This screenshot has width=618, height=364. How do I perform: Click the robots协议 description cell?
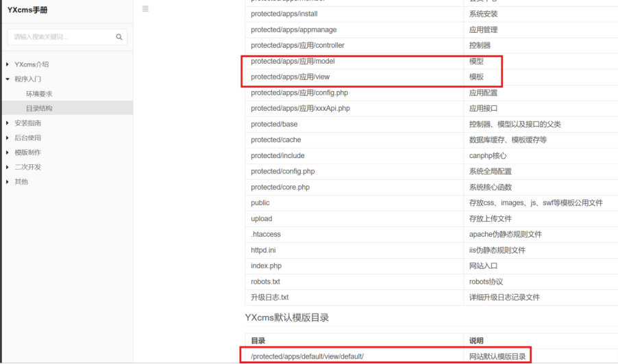(x=541, y=281)
